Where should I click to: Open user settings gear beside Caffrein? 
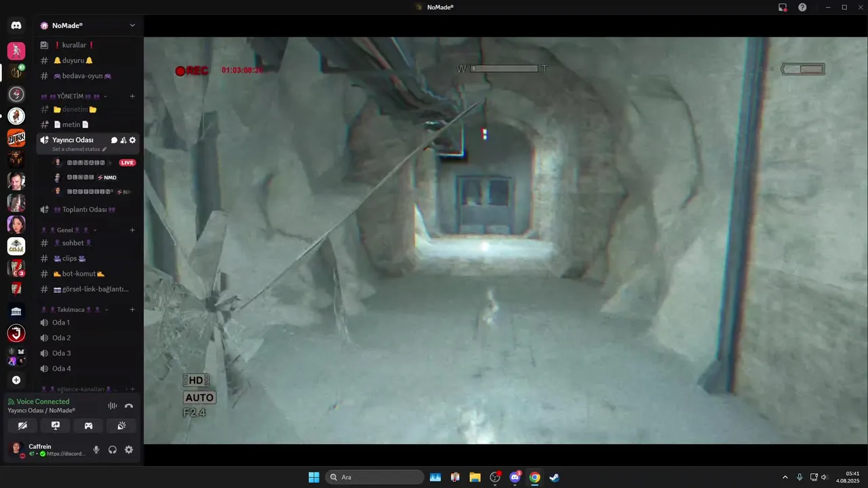129,449
